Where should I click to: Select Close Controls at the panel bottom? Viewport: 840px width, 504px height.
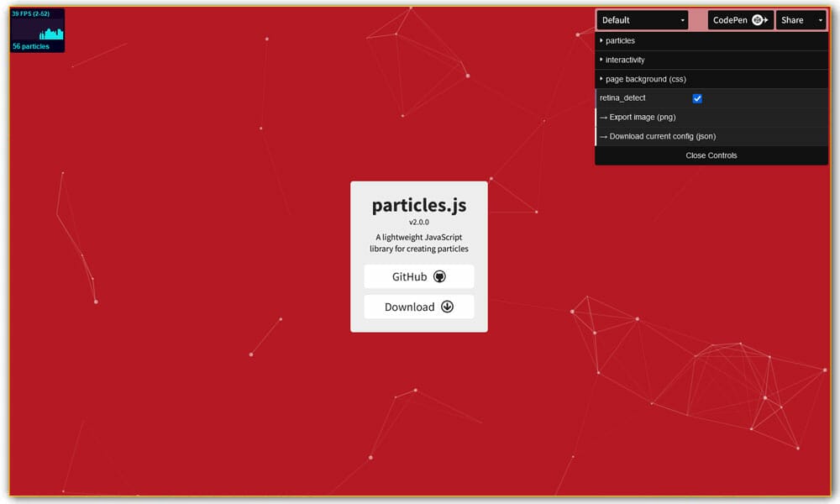[x=711, y=155]
